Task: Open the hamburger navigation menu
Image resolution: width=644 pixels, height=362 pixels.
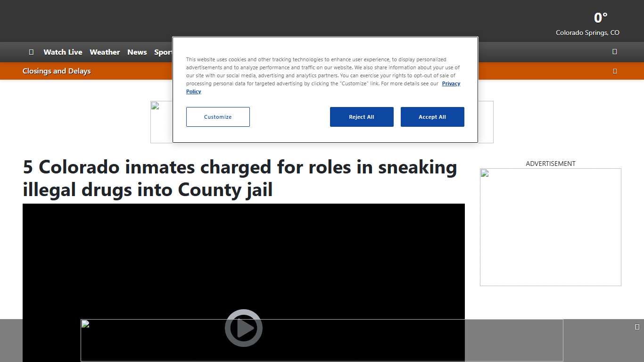Action: pos(31,52)
